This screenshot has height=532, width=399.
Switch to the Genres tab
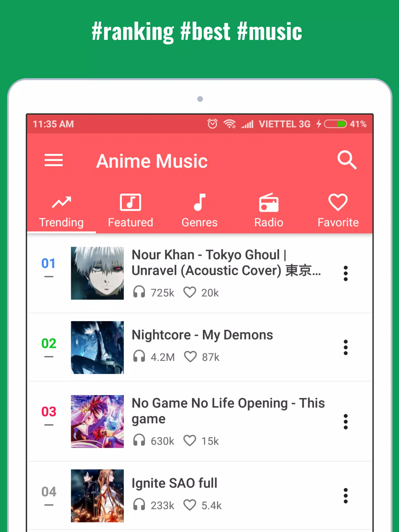pyautogui.click(x=199, y=210)
